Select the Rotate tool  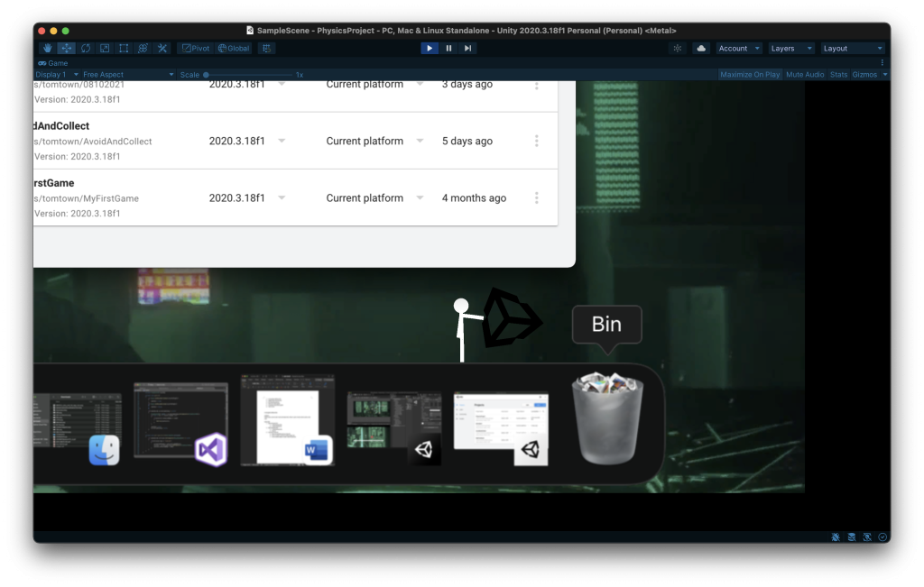tap(86, 49)
